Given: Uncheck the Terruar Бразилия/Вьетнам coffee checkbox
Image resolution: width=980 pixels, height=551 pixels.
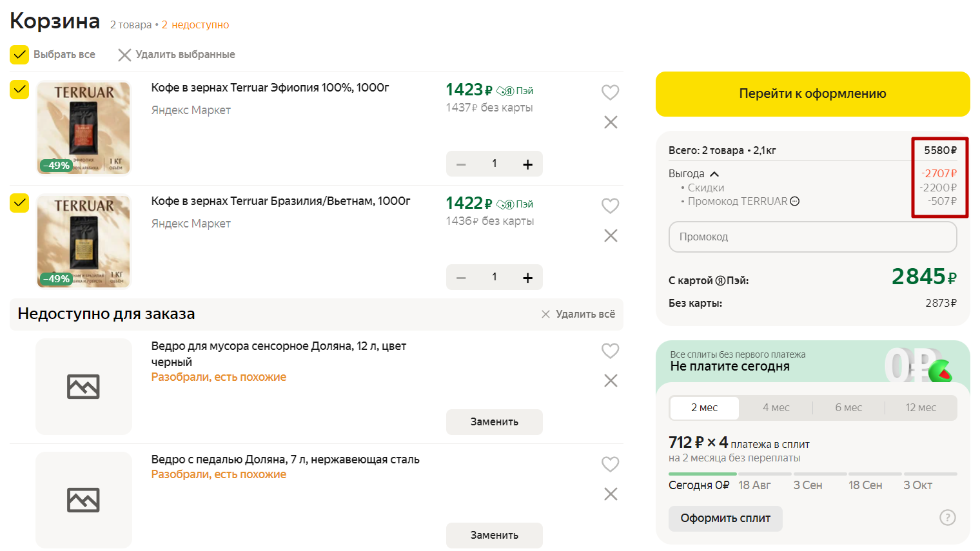Looking at the screenshot, I should [19, 202].
